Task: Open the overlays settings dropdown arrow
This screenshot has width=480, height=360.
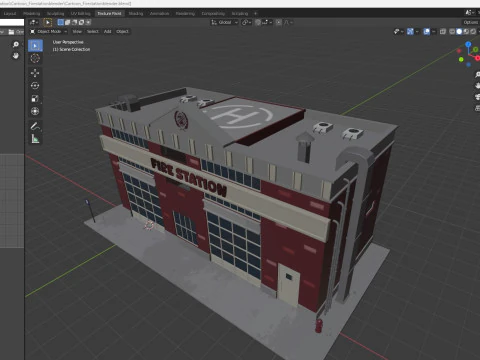Action: (433, 32)
